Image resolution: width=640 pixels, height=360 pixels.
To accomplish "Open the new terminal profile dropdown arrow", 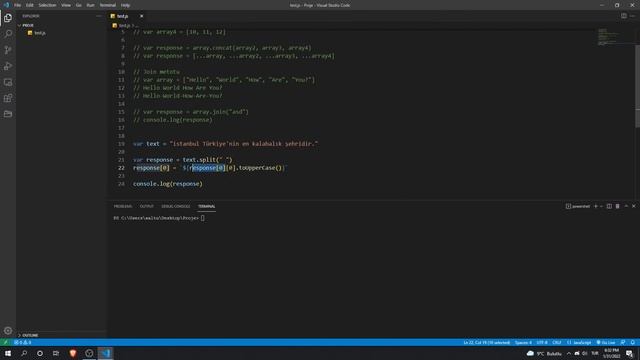I will [601, 206].
